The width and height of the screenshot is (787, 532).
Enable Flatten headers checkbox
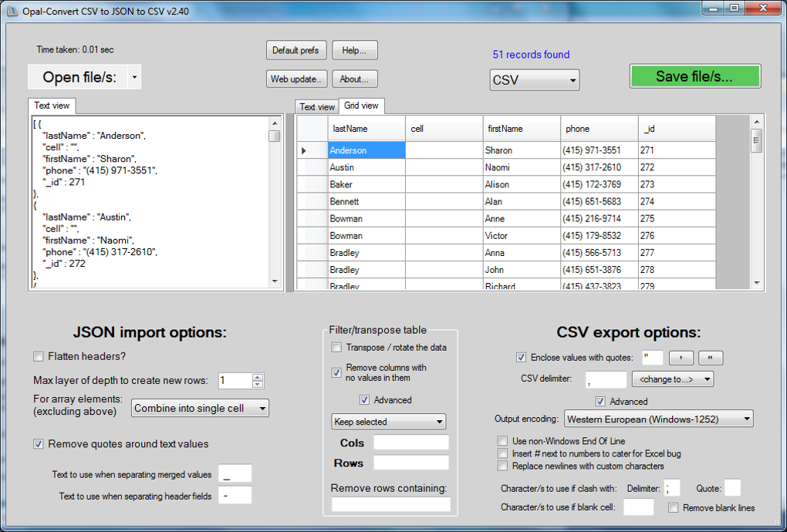38,356
